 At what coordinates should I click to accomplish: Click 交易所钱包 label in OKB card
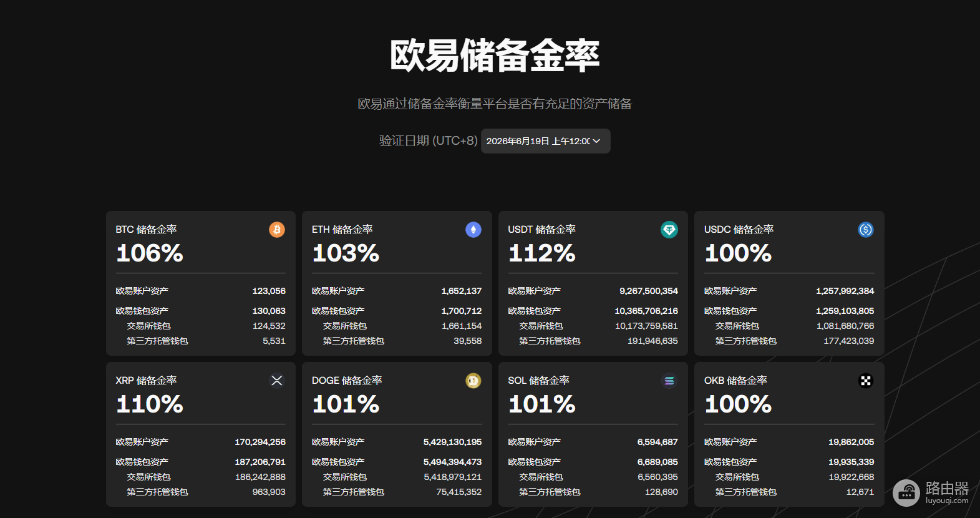pyautogui.click(x=737, y=477)
